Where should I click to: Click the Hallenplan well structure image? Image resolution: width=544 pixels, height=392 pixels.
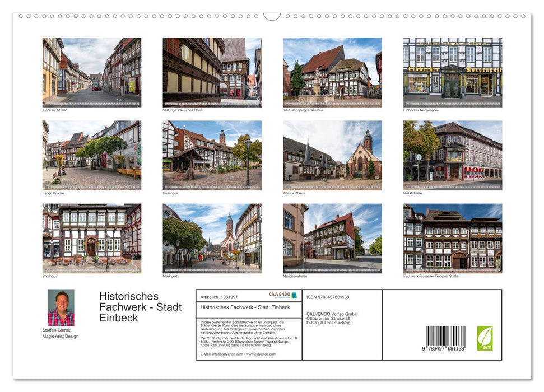click(x=212, y=155)
